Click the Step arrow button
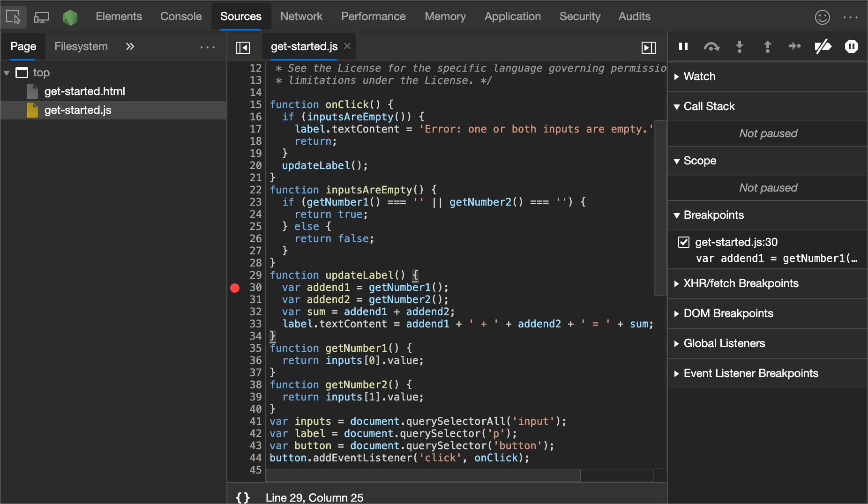Viewport: 868px width, 504px height. 795,46
